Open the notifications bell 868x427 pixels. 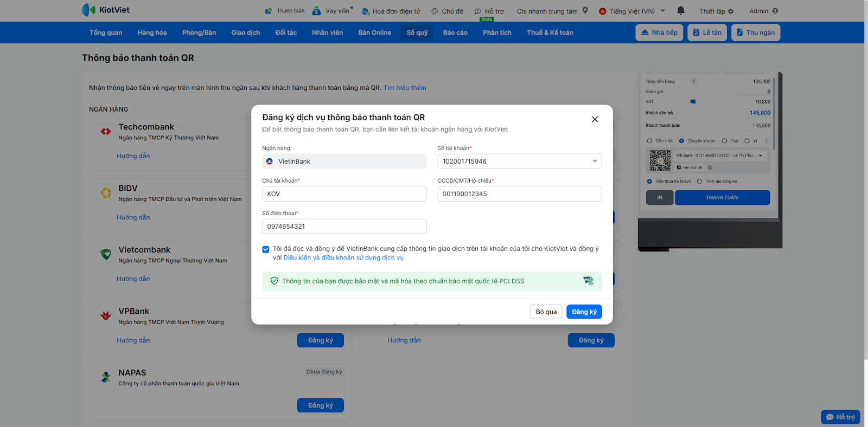(681, 10)
